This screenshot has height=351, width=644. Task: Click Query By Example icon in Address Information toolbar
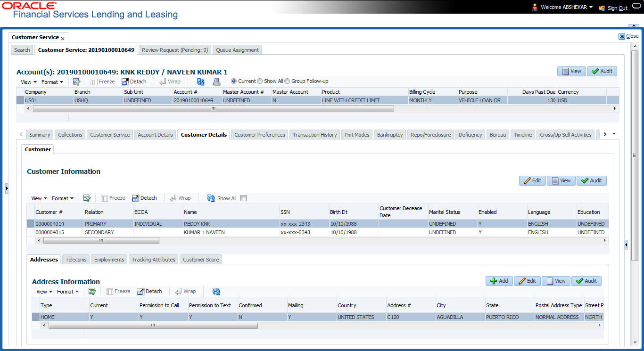coord(92,292)
